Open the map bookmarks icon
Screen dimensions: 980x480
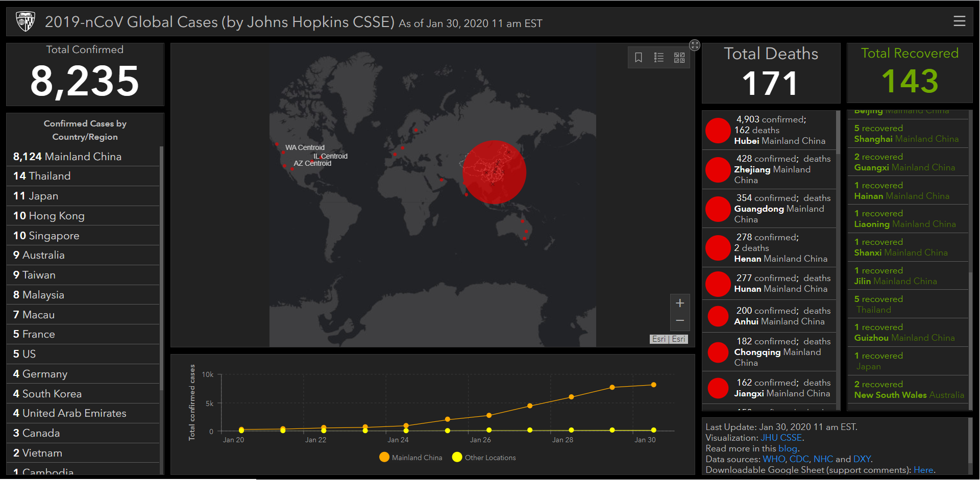coord(639,58)
